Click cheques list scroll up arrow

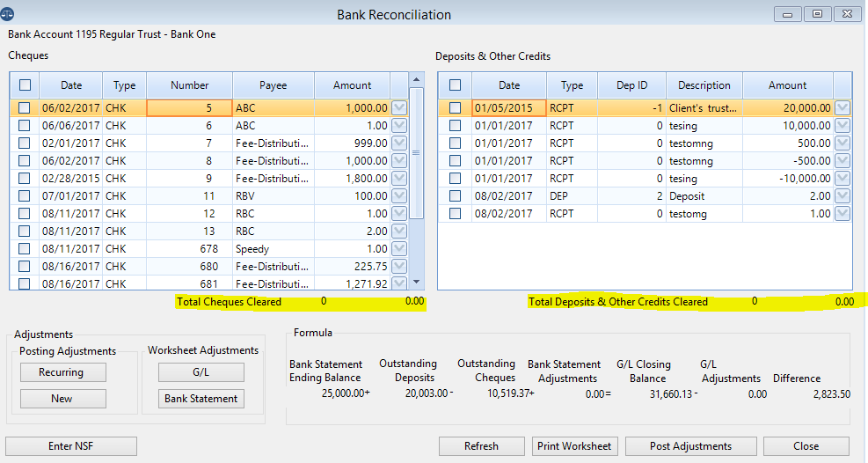416,80
